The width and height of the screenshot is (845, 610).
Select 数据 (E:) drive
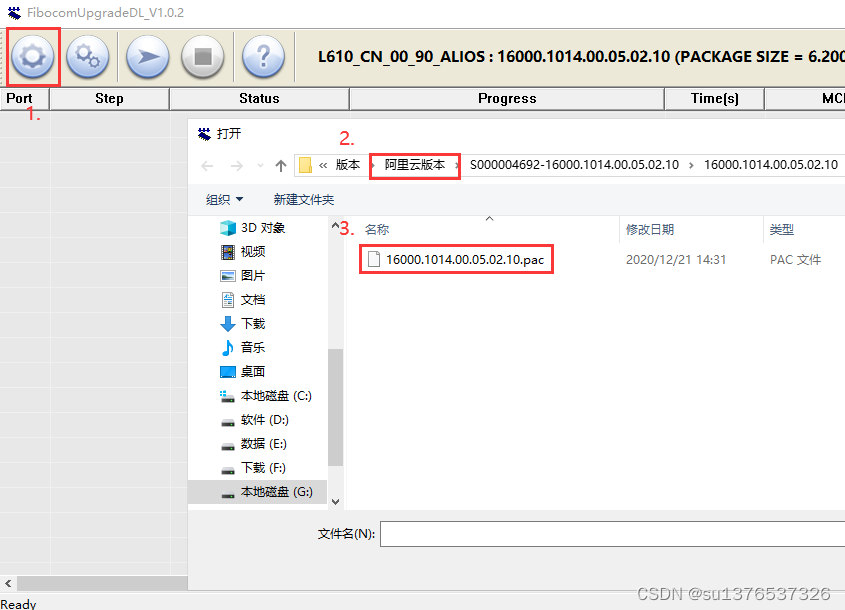click(253, 444)
